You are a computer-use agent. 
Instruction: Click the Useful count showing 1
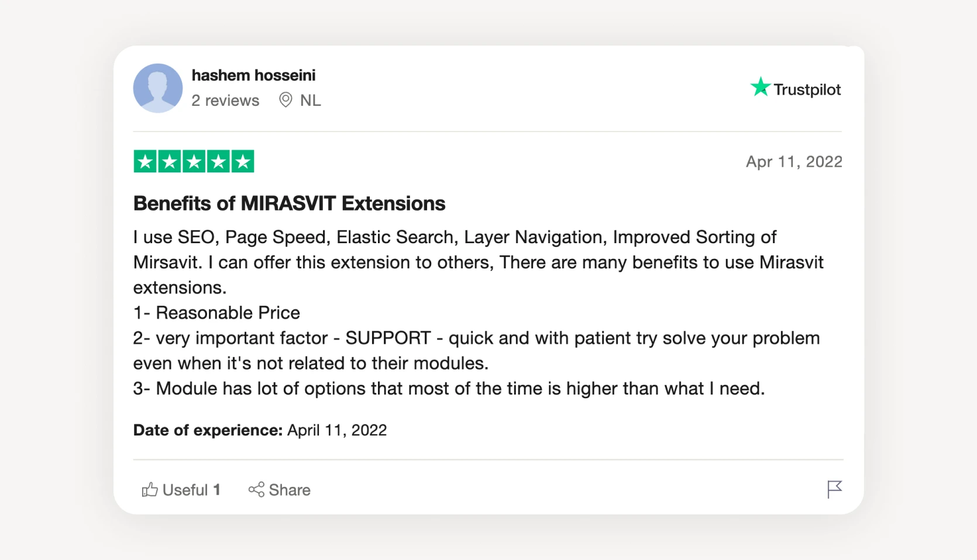(217, 490)
